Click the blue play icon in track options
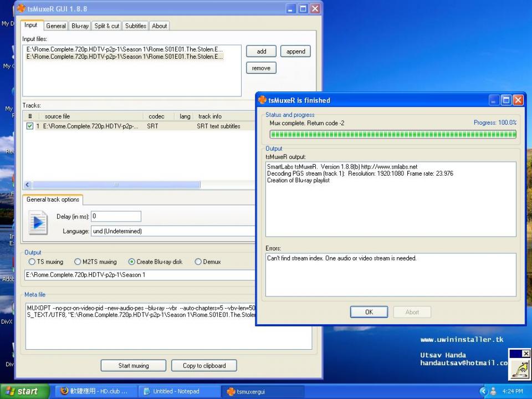 (38, 222)
